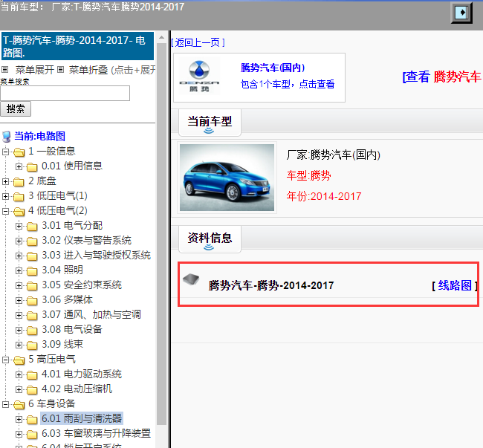Click the 厂家:腾势汽车(国内) text
483x448 pixels.
click(x=334, y=155)
